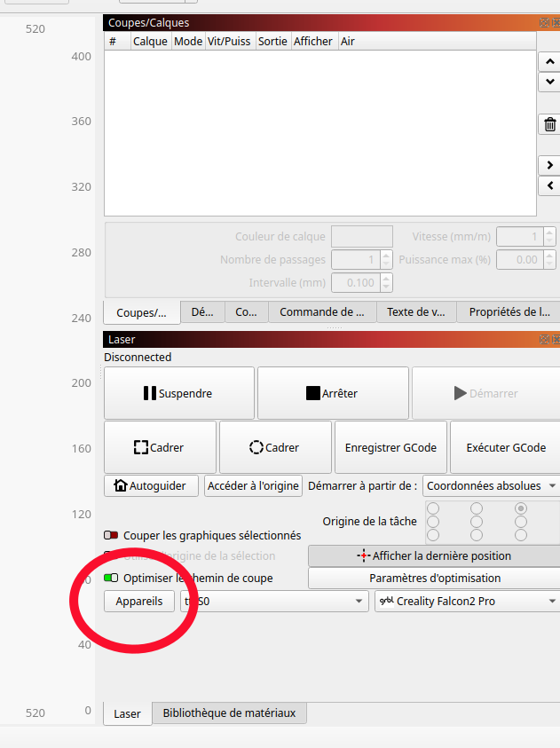Click the Appareils button

tap(139, 602)
